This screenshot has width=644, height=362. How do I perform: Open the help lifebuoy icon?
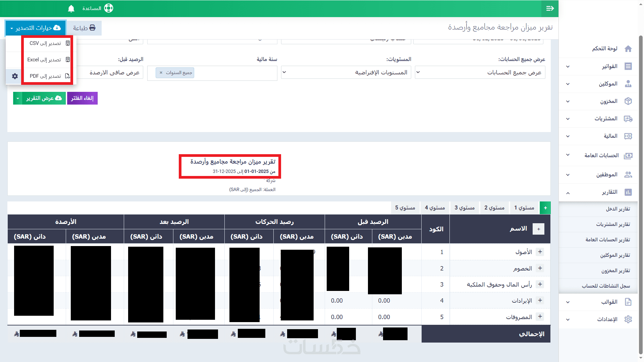pos(109,8)
